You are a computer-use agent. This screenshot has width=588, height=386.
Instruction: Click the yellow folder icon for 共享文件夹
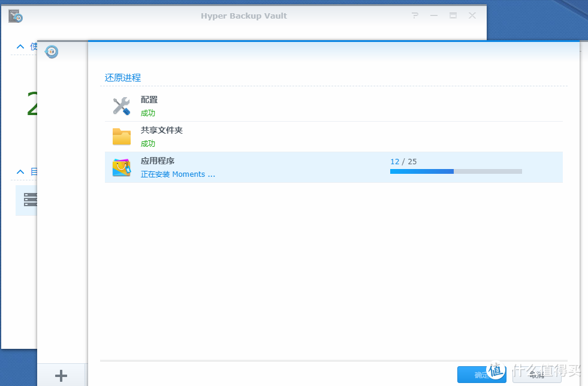pyautogui.click(x=121, y=137)
